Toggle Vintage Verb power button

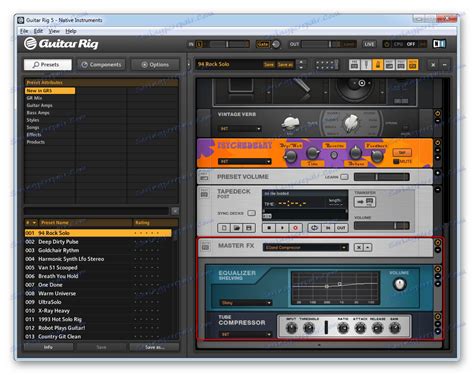(438, 114)
